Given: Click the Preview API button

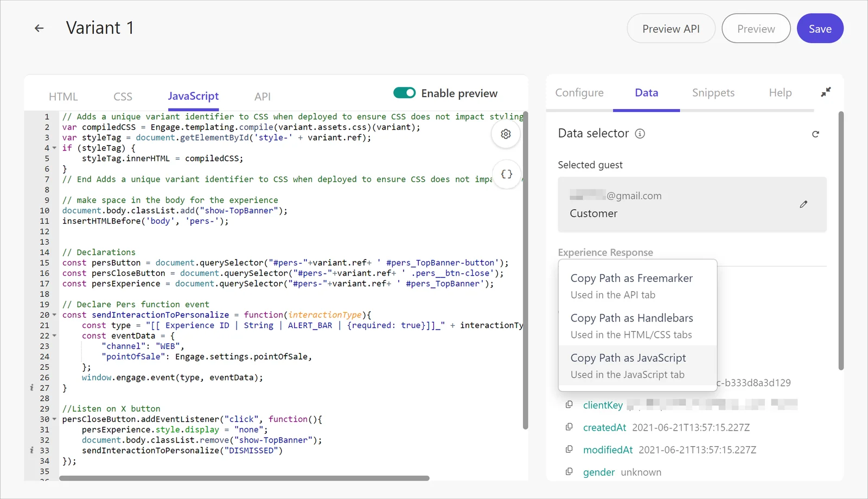Looking at the screenshot, I should (x=671, y=29).
